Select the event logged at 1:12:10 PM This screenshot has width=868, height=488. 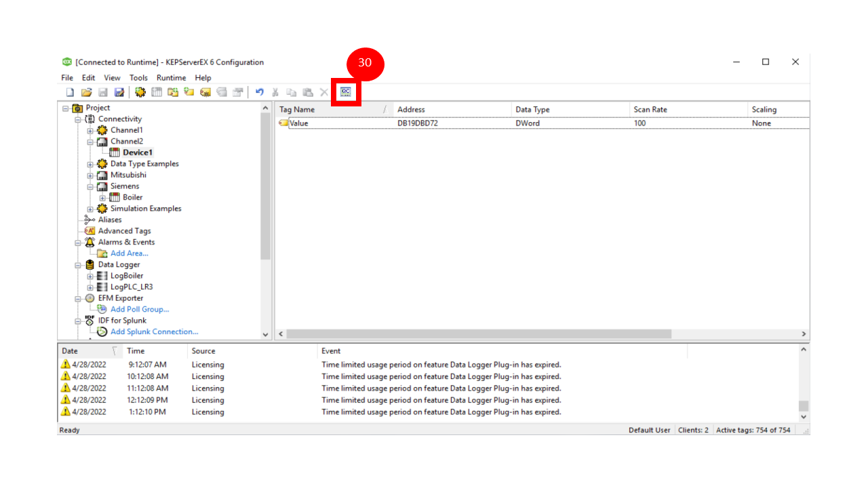433,412
